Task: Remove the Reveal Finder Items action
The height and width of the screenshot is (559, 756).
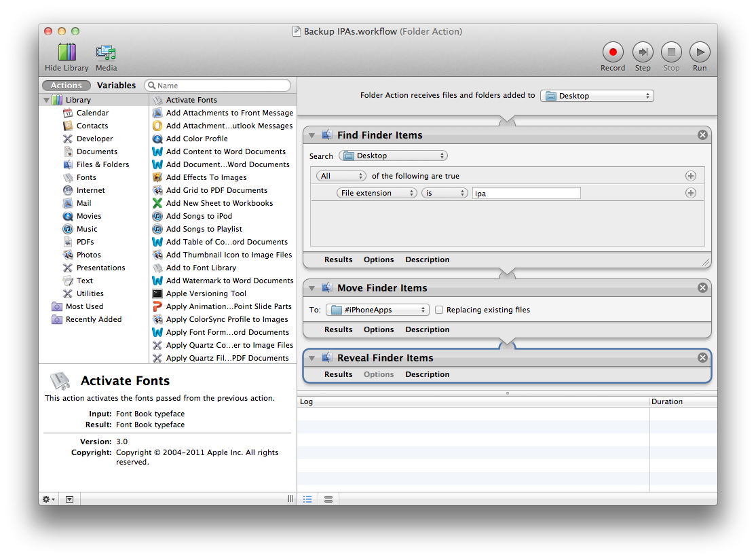Action: pos(702,358)
